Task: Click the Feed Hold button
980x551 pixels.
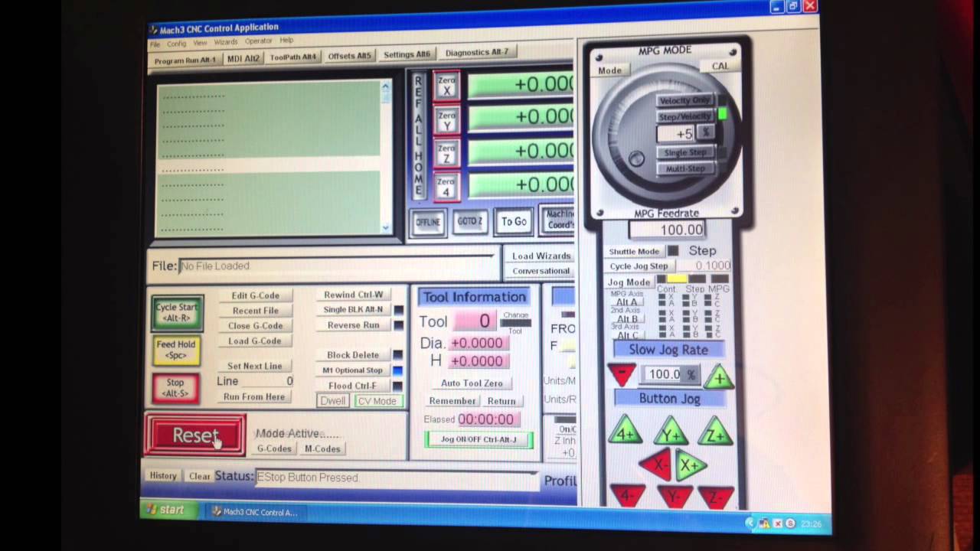Action: (177, 350)
